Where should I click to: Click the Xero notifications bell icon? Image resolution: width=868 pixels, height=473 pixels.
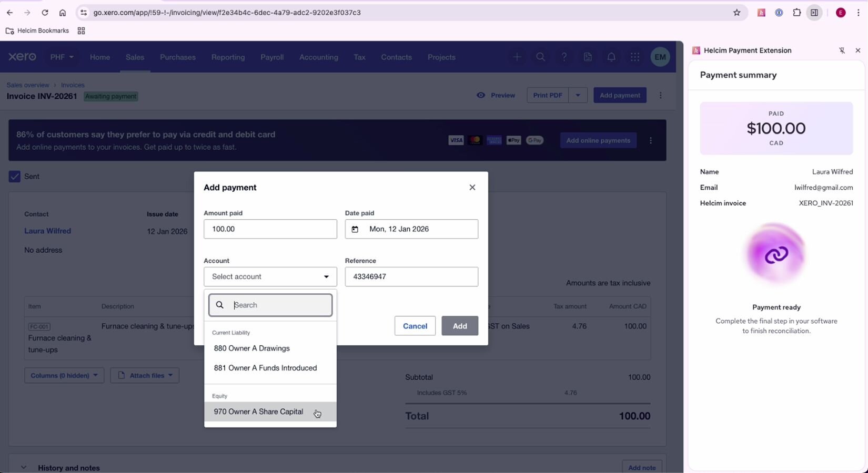(611, 57)
